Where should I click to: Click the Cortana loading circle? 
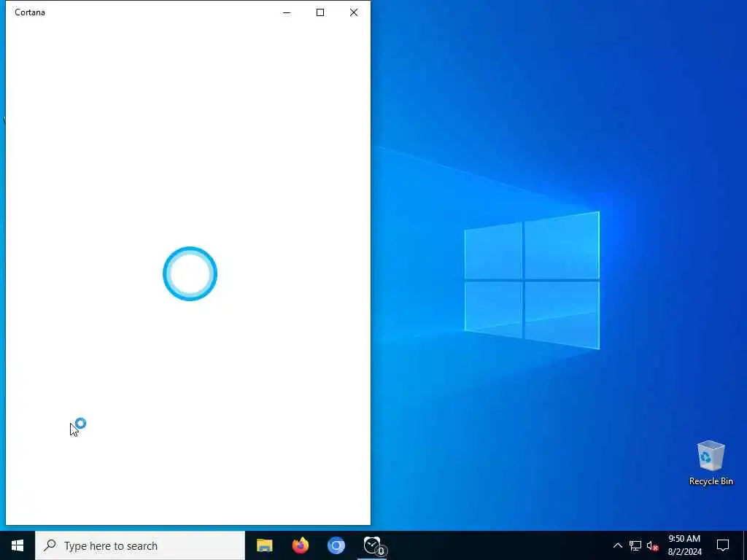(190, 274)
